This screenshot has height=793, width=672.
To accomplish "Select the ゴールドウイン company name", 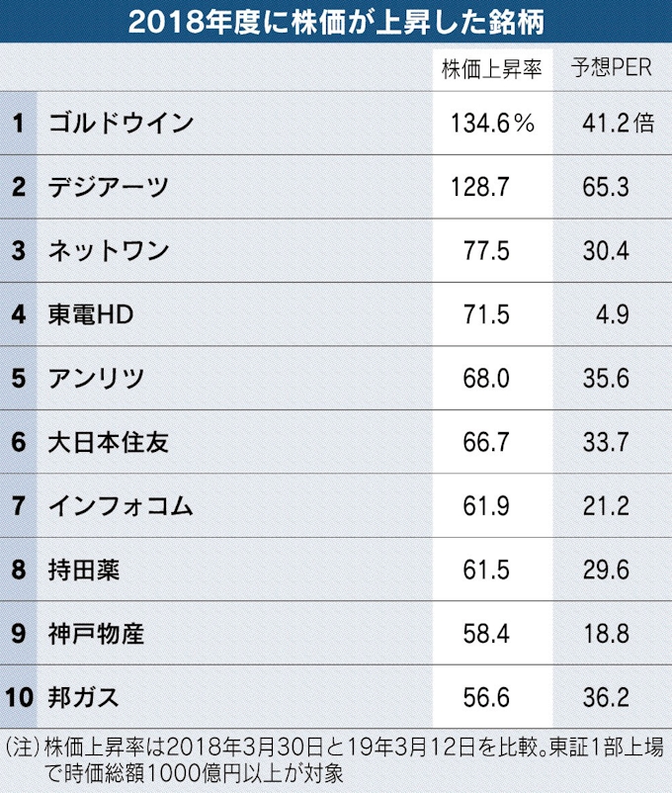I will pyautogui.click(x=121, y=124).
